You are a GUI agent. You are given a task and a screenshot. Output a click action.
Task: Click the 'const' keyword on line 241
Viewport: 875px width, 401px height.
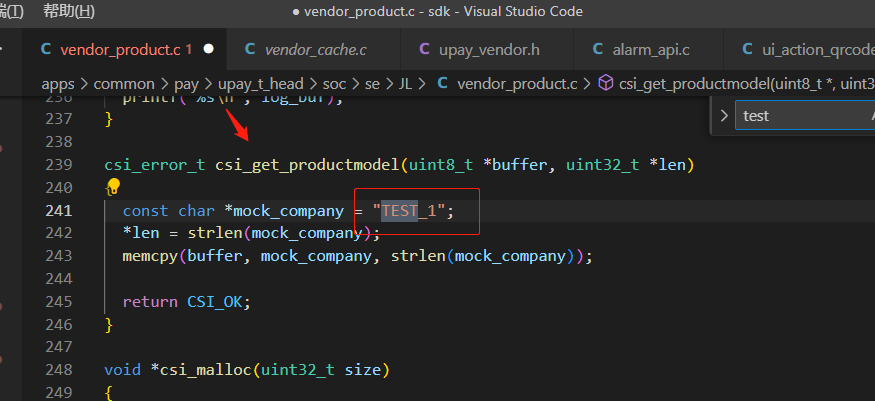tap(145, 211)
